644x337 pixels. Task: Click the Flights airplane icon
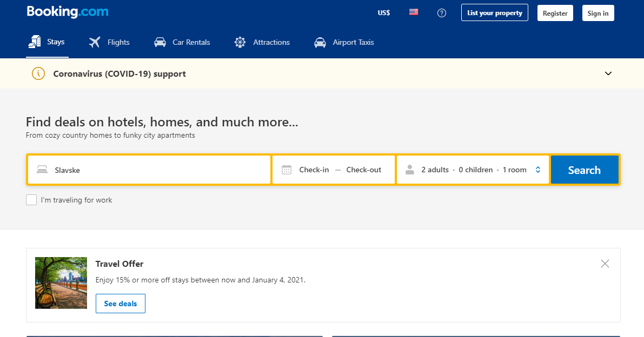click(x=95, y=42)
